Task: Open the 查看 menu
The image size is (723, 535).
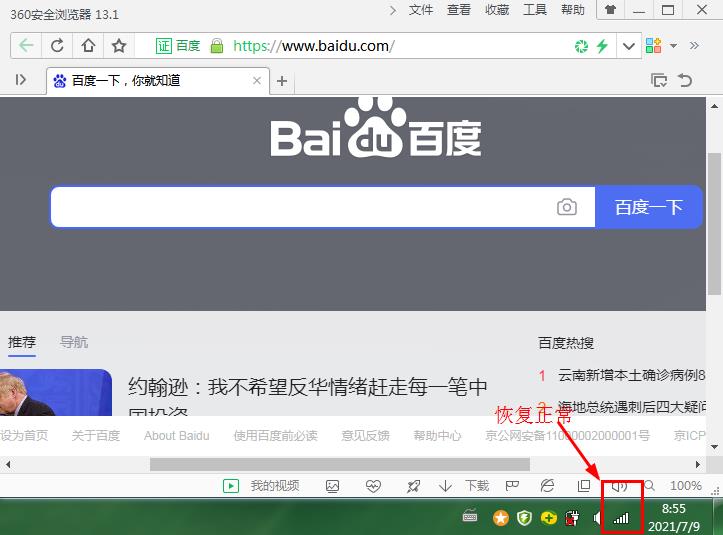Action: [458, 10]
